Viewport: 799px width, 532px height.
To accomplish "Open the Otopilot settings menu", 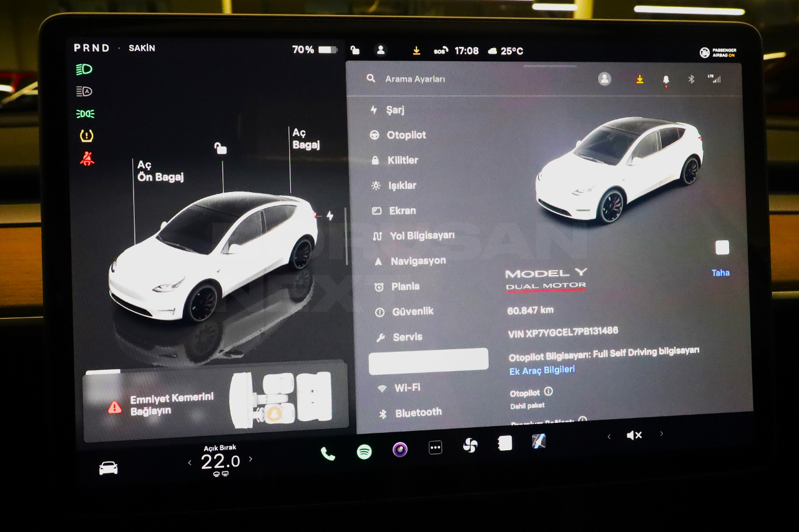I will (x=398, y=135).
